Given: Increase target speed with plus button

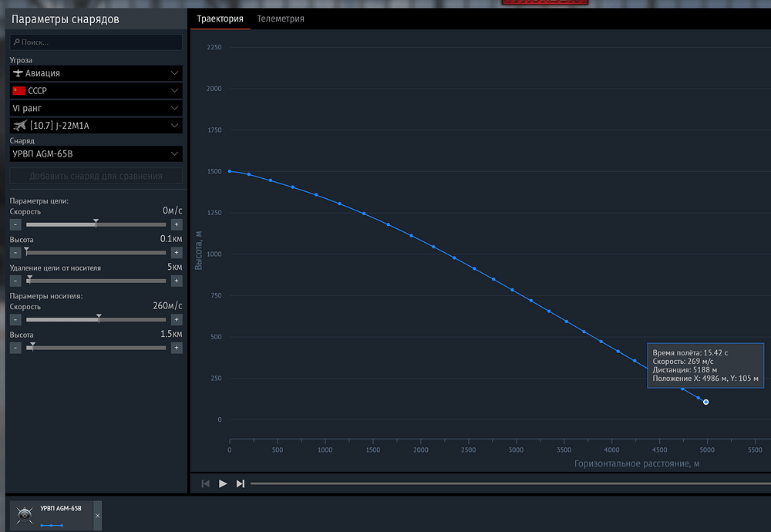Looking at the screenshot, I should pyautogui.click(x=177, y=224).
